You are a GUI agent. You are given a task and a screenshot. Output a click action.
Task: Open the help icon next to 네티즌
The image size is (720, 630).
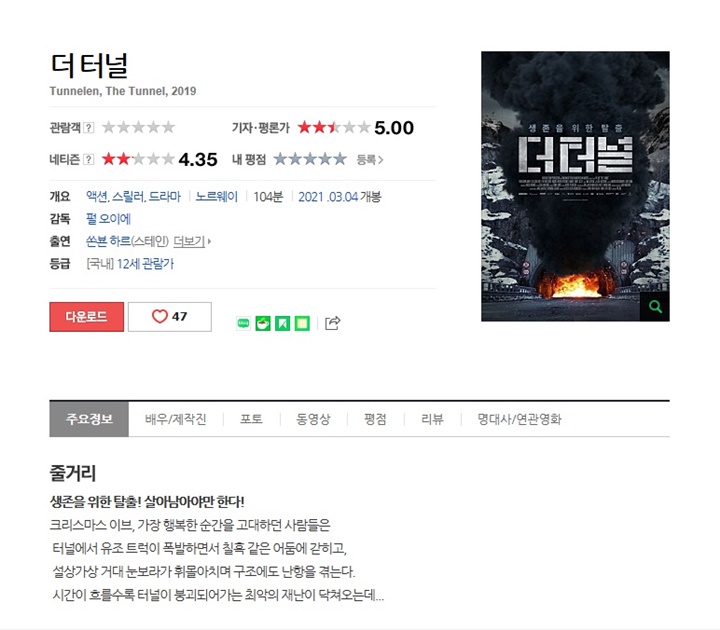(x=89, y=159)
